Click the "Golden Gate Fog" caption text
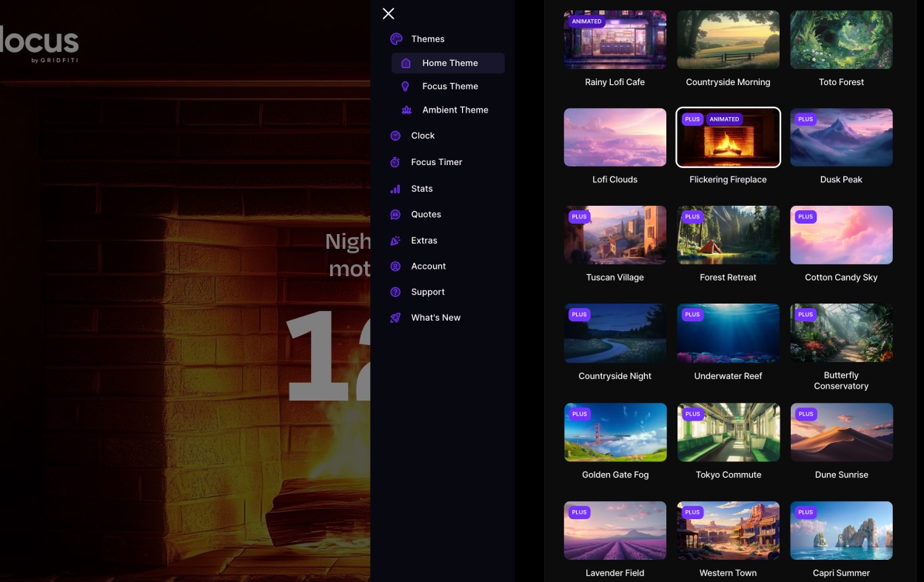The width and height of the screenshot is (924, 582). coord(615,475)
